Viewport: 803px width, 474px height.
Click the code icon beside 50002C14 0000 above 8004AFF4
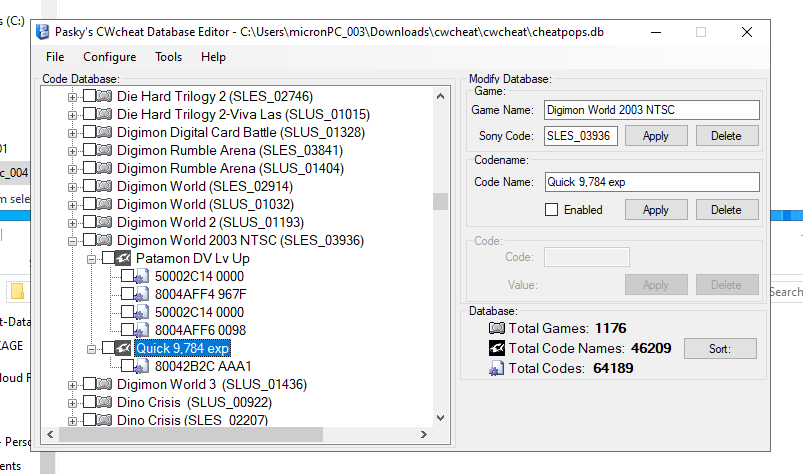point(142,276)
